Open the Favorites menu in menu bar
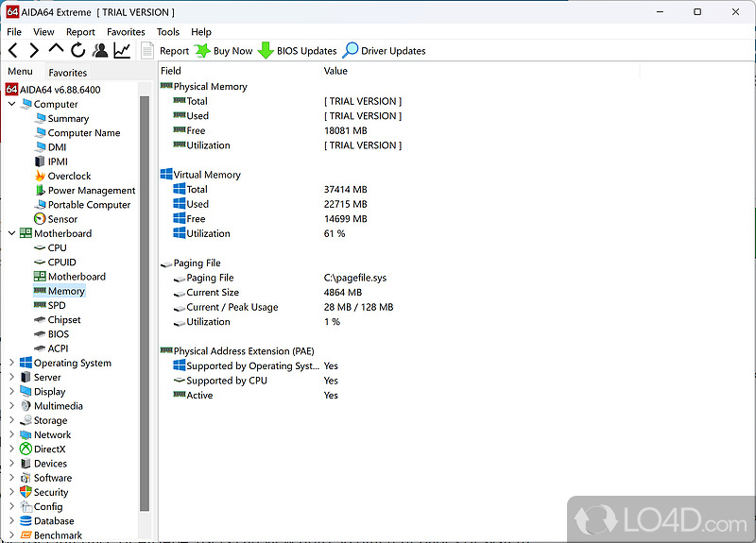 [x=126, y=32]
